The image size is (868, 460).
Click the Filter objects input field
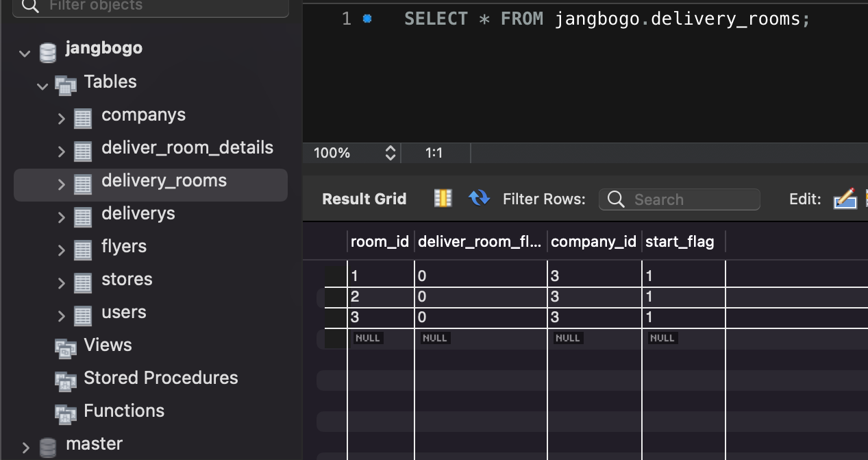click(x=151, y=6)
